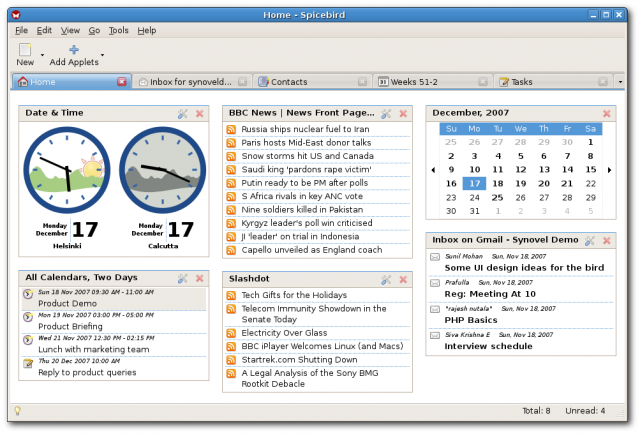Close the Contacts tab
The width and height of the screenshot is (640, 434).
click(x=362, y=82)
